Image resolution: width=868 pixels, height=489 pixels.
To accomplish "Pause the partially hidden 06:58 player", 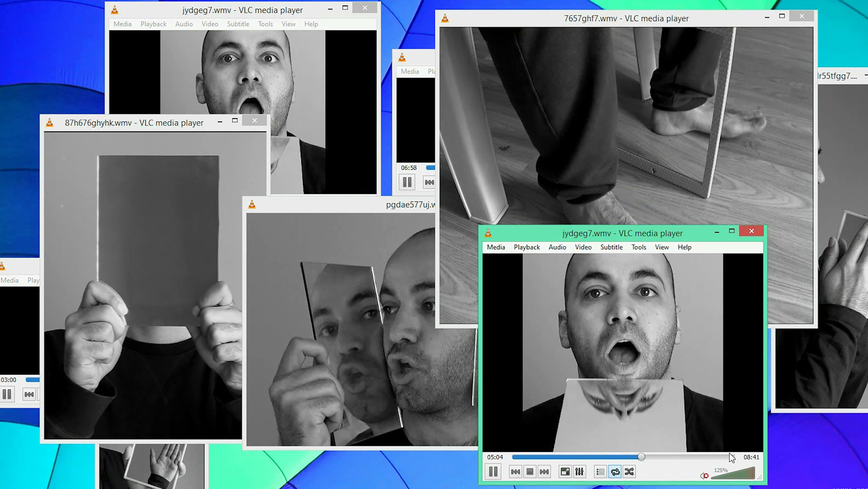I will click(x=407, y=182).
